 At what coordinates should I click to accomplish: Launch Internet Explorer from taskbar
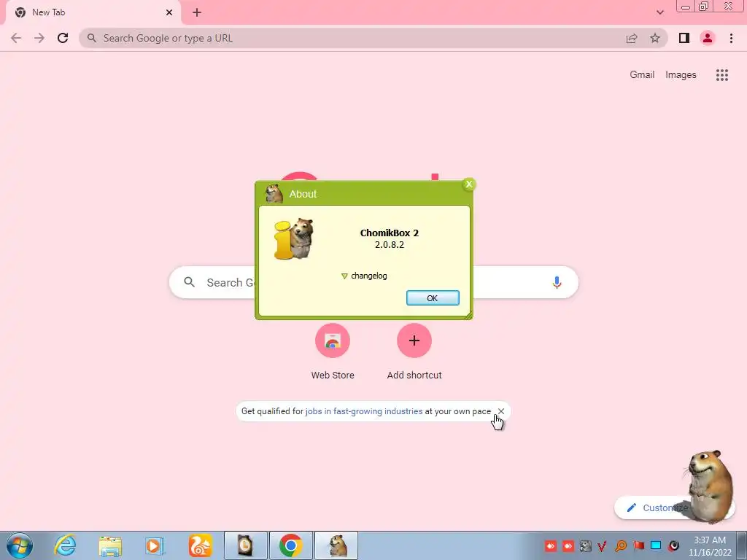pyautogui.click(x=65, y=545)
